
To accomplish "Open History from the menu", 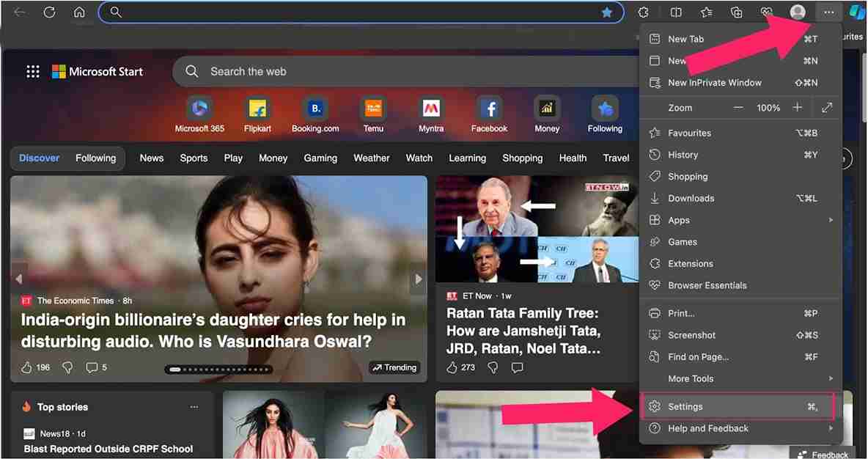I will [740, 155].
